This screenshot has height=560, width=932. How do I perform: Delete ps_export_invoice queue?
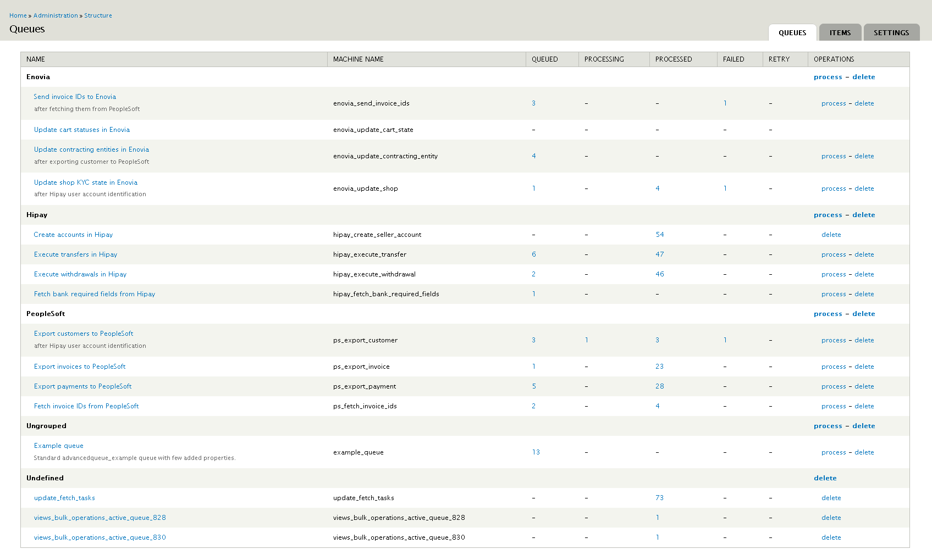coord(864,367)
